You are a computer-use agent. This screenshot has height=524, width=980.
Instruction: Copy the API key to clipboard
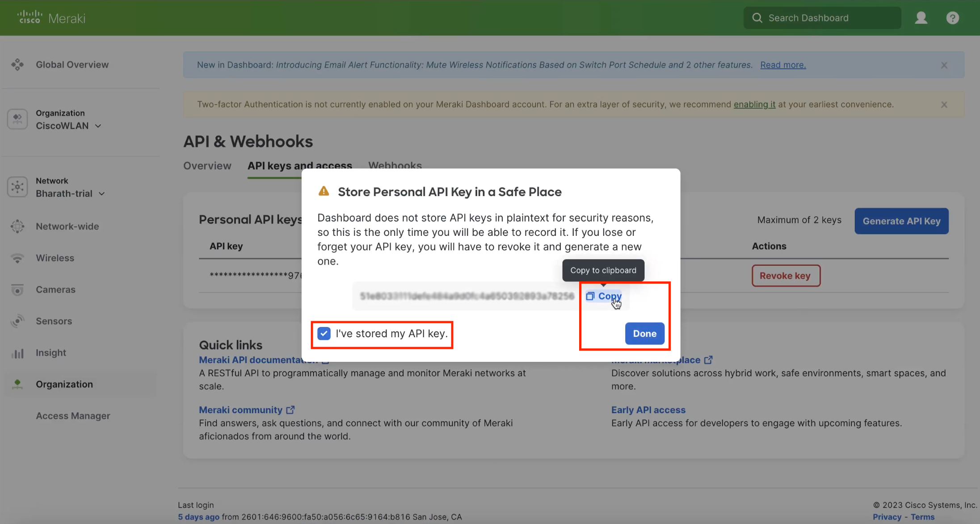(x=604, y=296)
